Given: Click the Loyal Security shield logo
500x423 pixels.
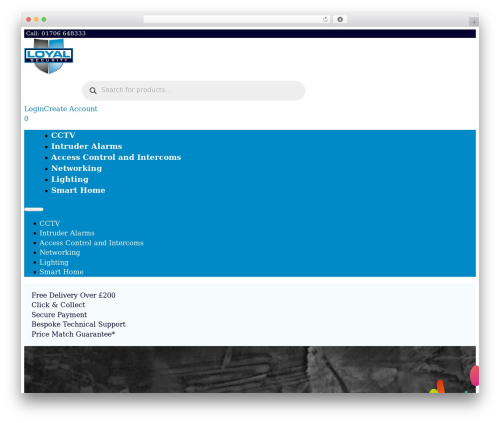Looking at the screenshot, I should (49, 56).
